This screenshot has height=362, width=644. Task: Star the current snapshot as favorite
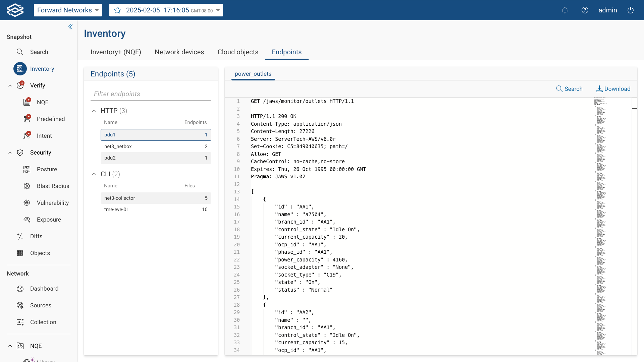[117, 10]
